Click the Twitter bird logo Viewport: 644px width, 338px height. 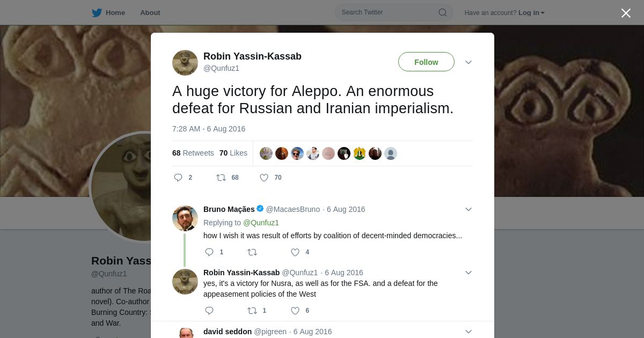coord(97,13)
